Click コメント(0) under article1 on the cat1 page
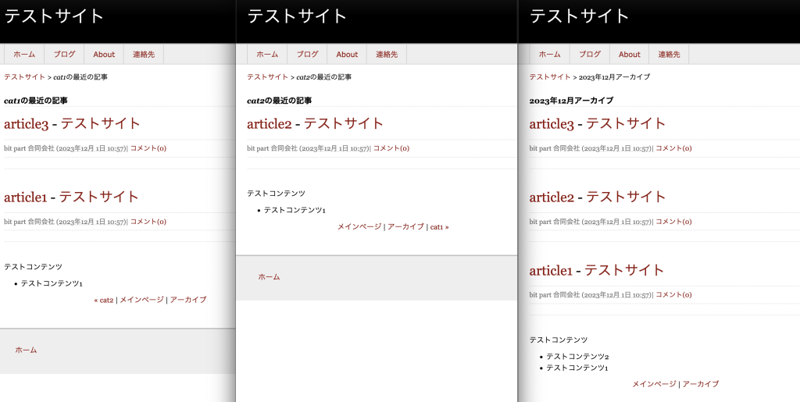The image size is (800, 402). coord(148,222)
